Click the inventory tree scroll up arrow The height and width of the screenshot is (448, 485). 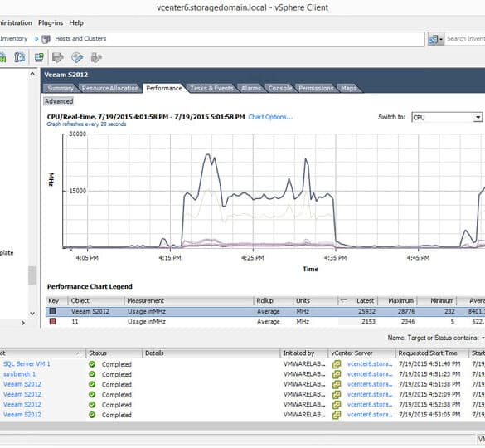coord(32,74)
